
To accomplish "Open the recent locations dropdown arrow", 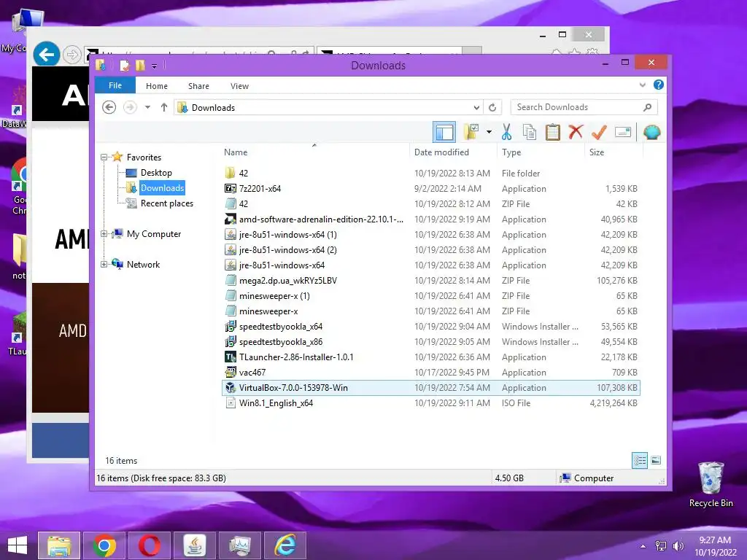I will pyautogui.click(x=147, y=107).
